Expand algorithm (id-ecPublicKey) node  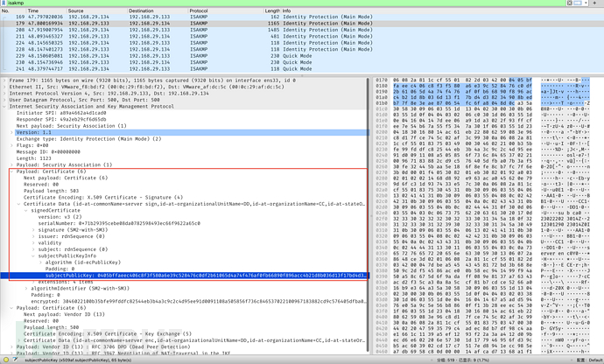[x=40, y=262]
